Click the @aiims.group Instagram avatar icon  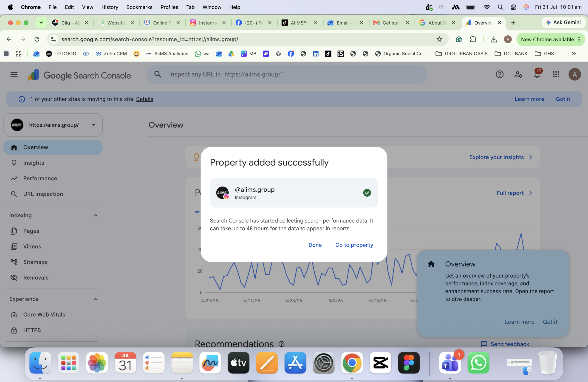pyautogui.click(x=222, y=193)
